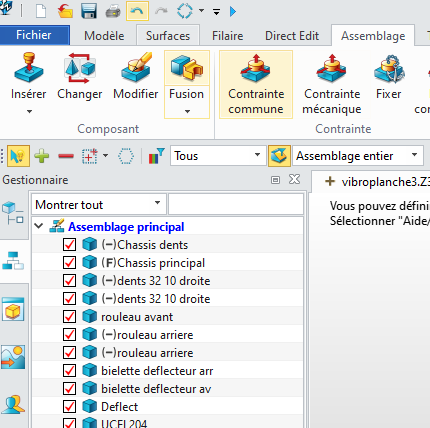Select the rouleau avant component

pyautogui.click(x=137, y=317)
